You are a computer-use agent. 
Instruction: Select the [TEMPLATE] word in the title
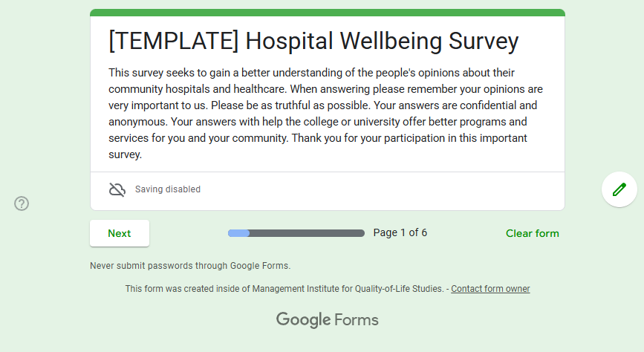[x=174, y=41]
